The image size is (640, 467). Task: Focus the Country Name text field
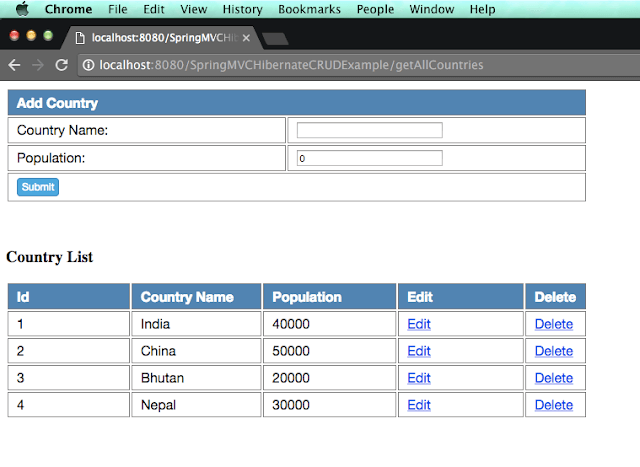click(x=369, y=130)
